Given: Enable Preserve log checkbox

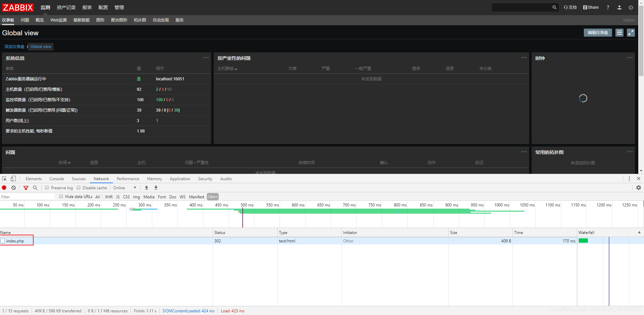Looking at the screenshot, I should tap(47, 188).
